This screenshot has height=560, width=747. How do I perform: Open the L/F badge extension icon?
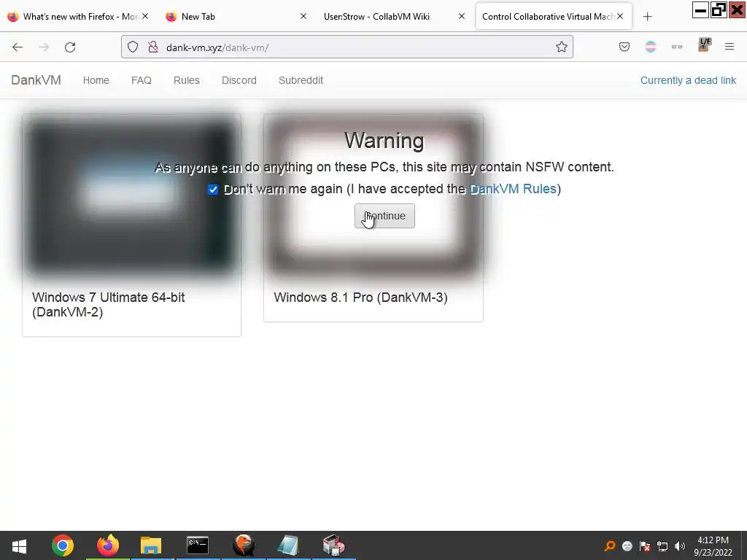click(x=704, y=44)
